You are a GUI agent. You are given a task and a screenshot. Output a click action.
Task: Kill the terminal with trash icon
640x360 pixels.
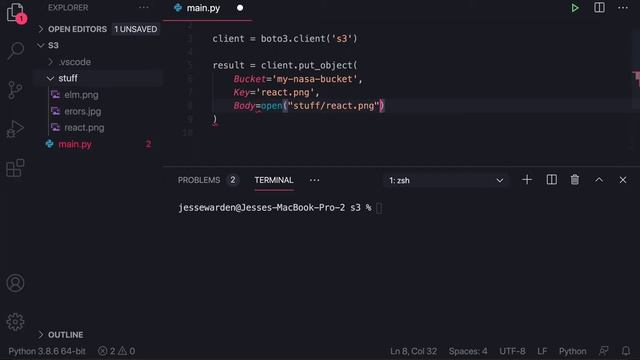[575, 180]
